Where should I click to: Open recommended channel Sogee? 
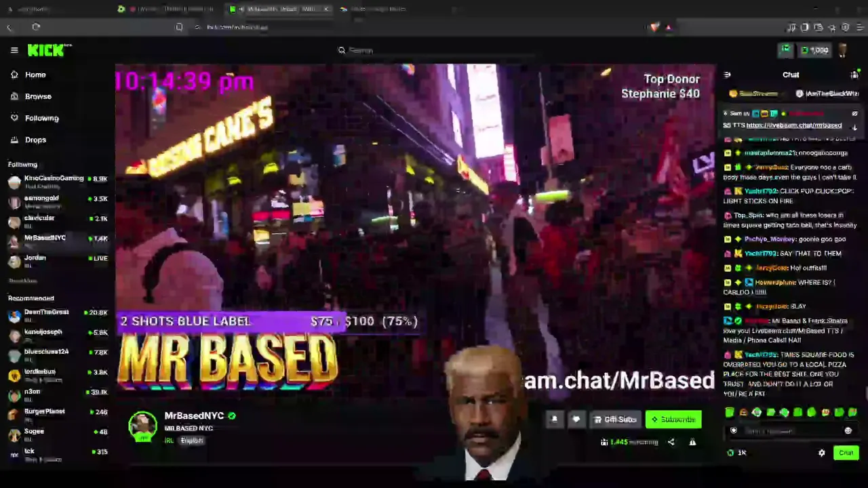coord(58,434)
